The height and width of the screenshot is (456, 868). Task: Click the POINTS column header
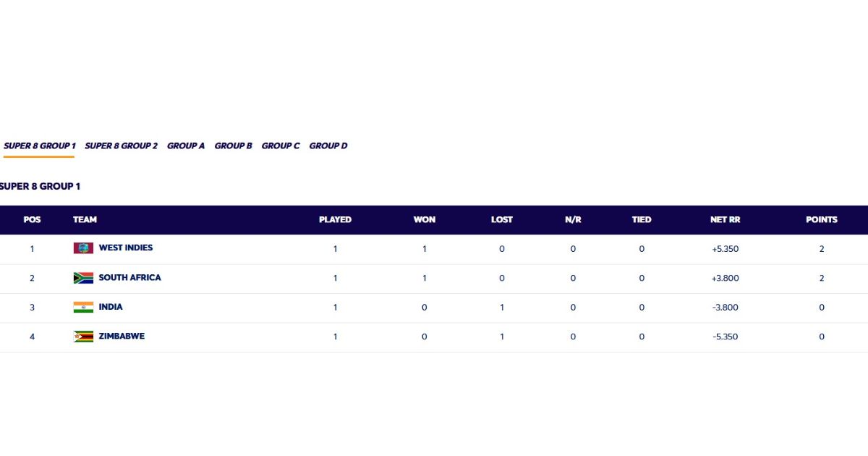(x=822, y=219)
